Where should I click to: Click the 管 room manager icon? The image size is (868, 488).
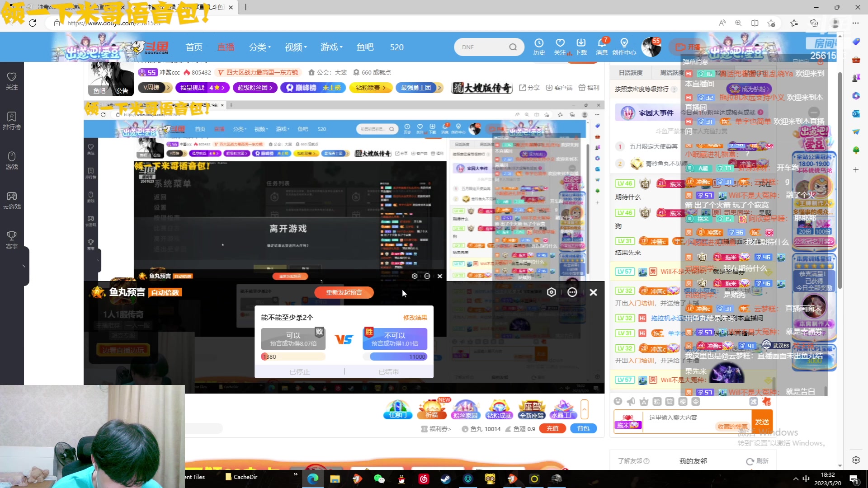click(670, 402)
